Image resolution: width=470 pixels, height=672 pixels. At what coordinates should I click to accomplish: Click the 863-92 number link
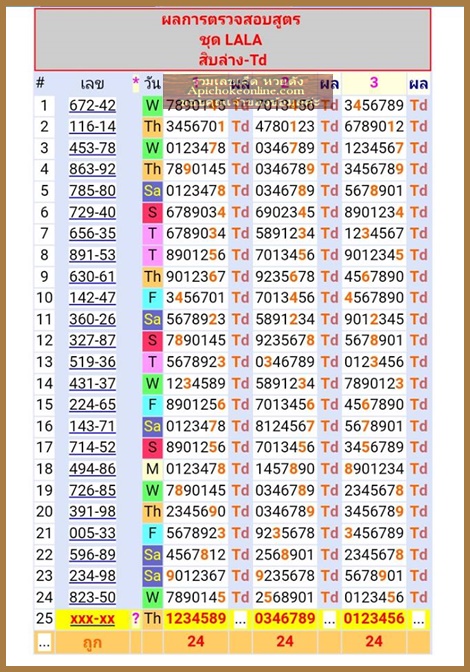tap(93, 169)
